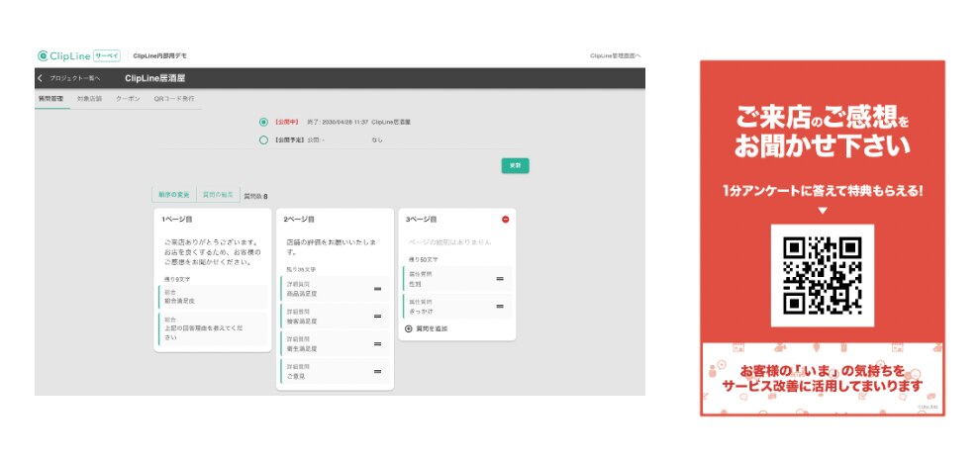The image size is (980, 463).
Task: Click page 3 empty description placeholder
Action: point(450,241)
